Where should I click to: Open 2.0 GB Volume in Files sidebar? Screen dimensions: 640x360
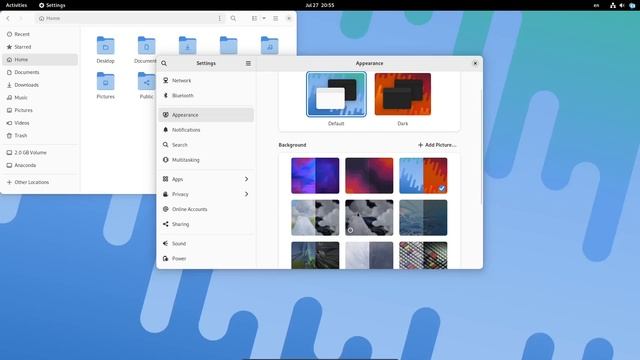tap(40, 153)
